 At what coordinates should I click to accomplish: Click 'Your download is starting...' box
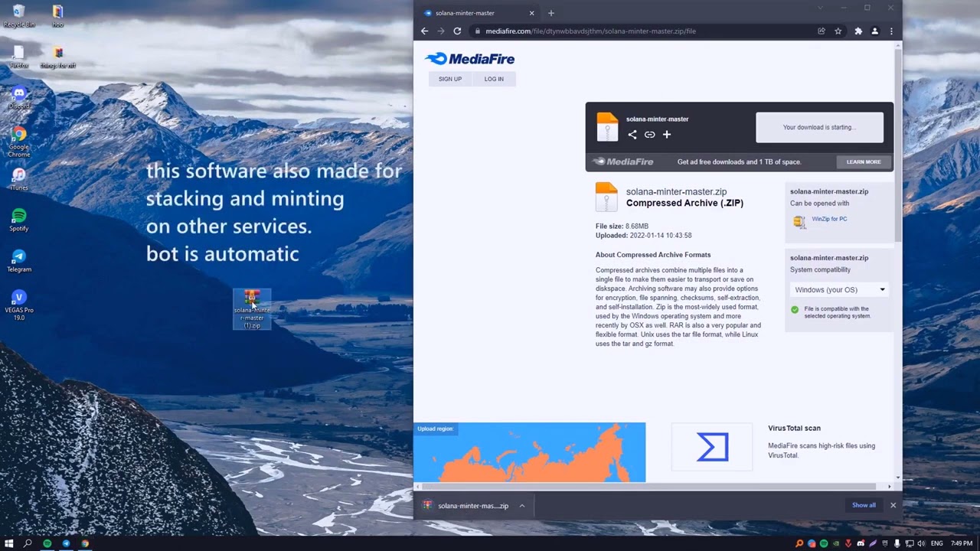click(x=819, y=127)
